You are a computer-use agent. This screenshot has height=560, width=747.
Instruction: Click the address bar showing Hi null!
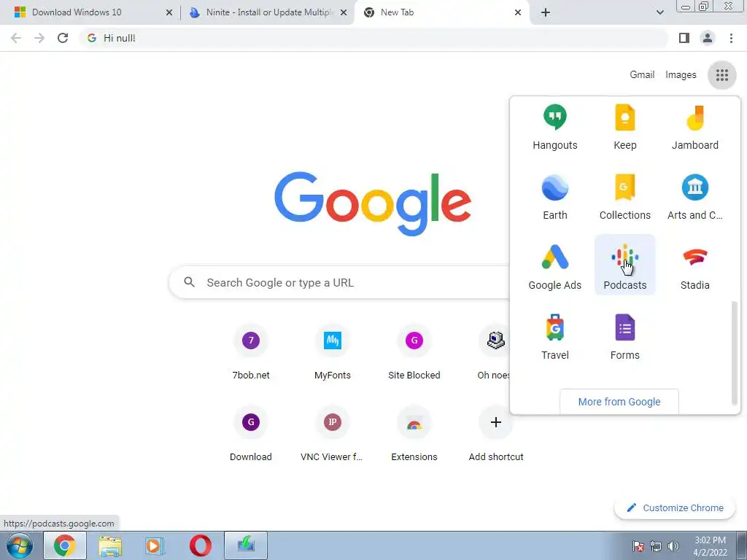pos(374,38)
